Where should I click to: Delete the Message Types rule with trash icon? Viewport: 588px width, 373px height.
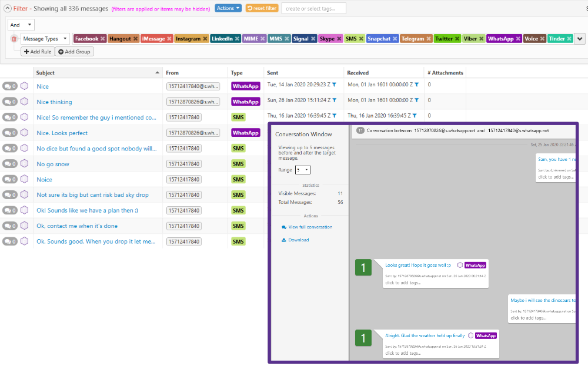tap(14, 39)
